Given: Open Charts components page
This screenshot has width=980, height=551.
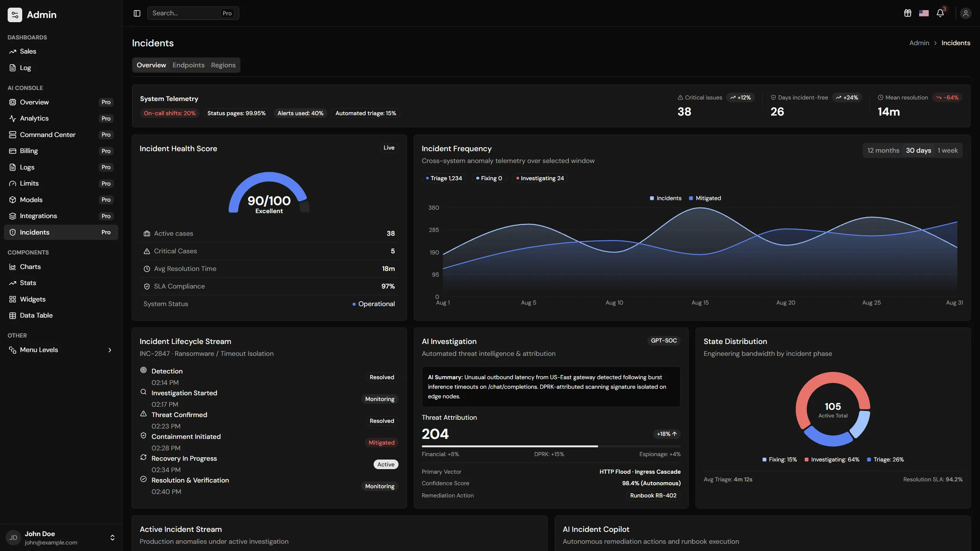Looking at the screenshot, I should (x=61, y=267).
